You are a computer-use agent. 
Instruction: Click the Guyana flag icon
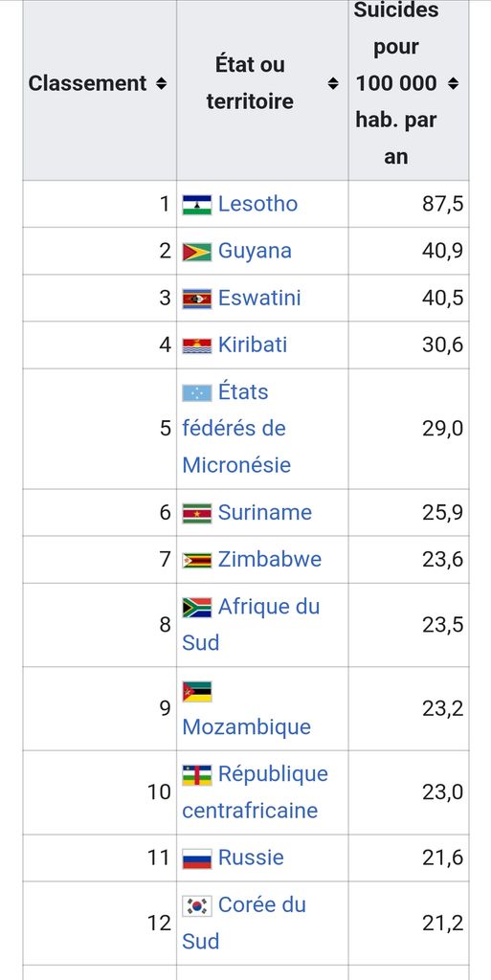(x=197, y=252)
